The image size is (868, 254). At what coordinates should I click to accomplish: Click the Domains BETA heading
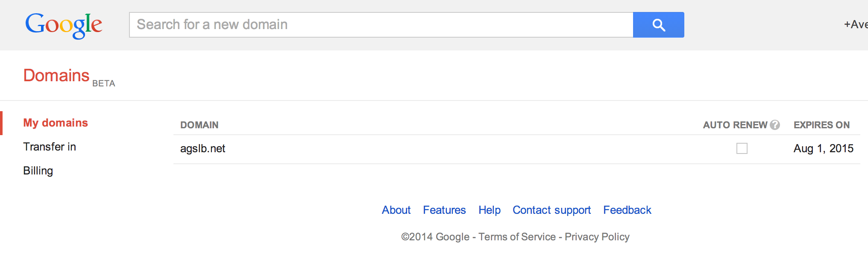pyautogui.click(x=56, y=76)
